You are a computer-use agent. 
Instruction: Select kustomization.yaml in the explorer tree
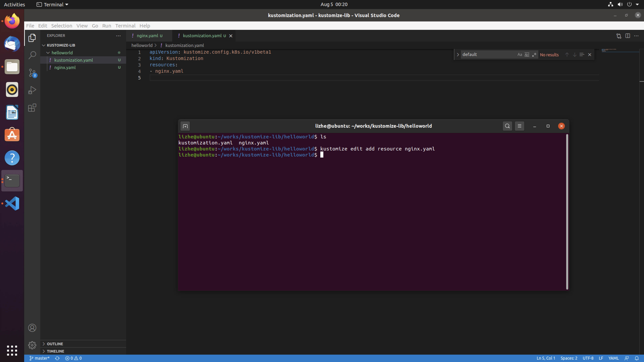(83, 60)
